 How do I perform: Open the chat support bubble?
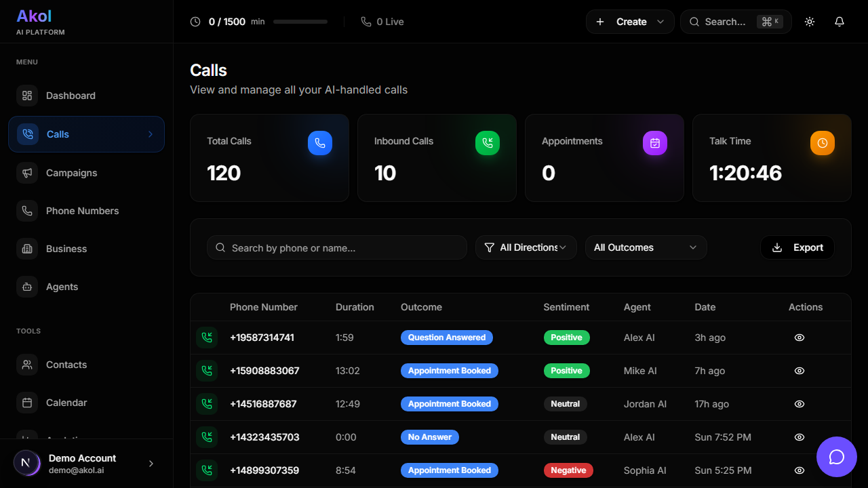click(836, 457)
